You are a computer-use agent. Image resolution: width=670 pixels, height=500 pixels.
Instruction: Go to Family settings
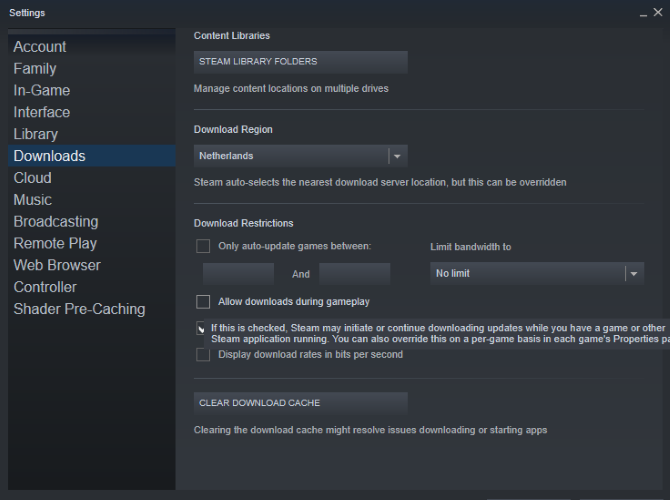[35, 69]
